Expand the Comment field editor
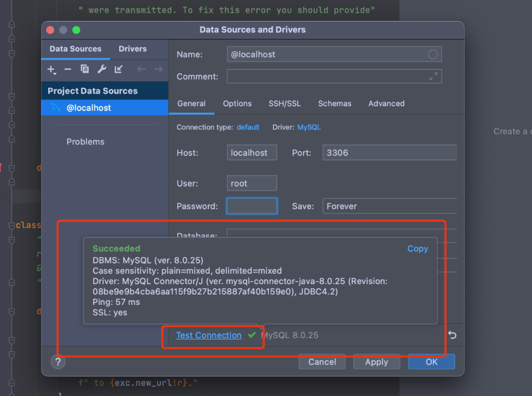The height and width of the screenshot is (396, 532). (433, 76)
